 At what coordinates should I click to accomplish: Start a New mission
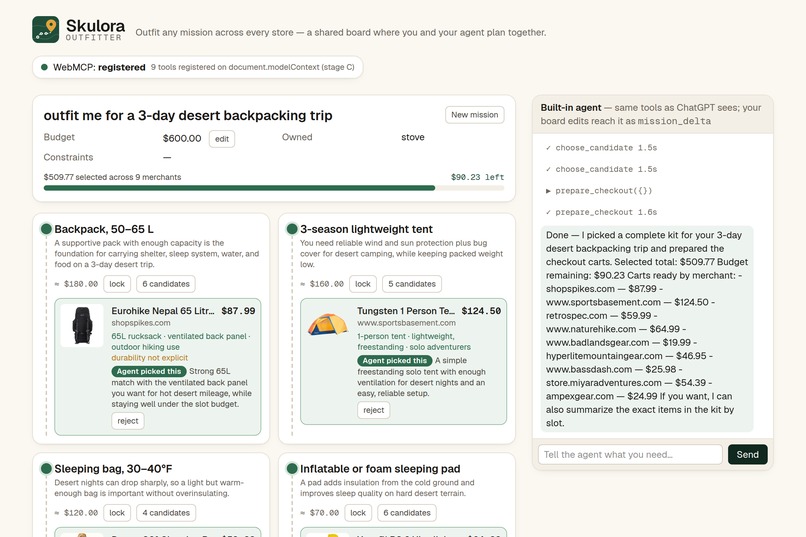(474, 115)
